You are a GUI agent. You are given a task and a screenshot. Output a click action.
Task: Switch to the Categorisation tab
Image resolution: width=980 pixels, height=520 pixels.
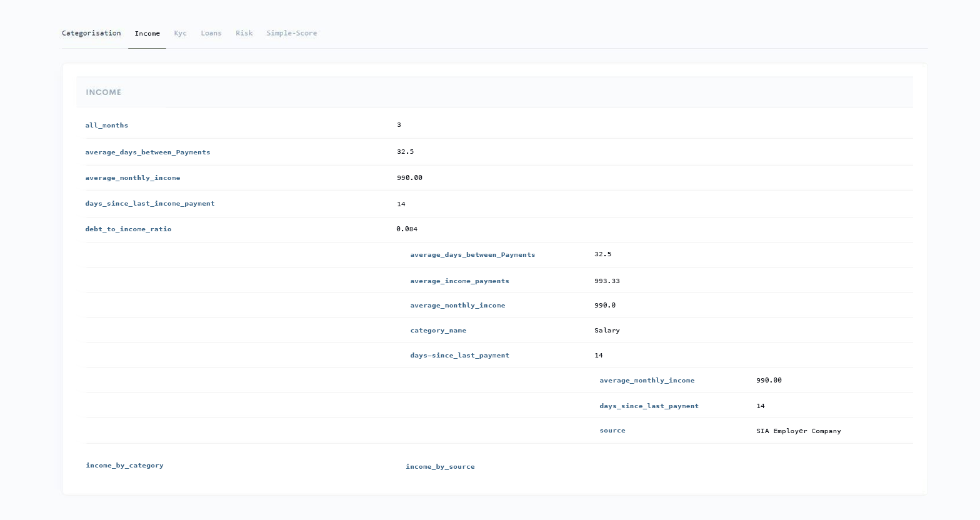tap(91, 33)
